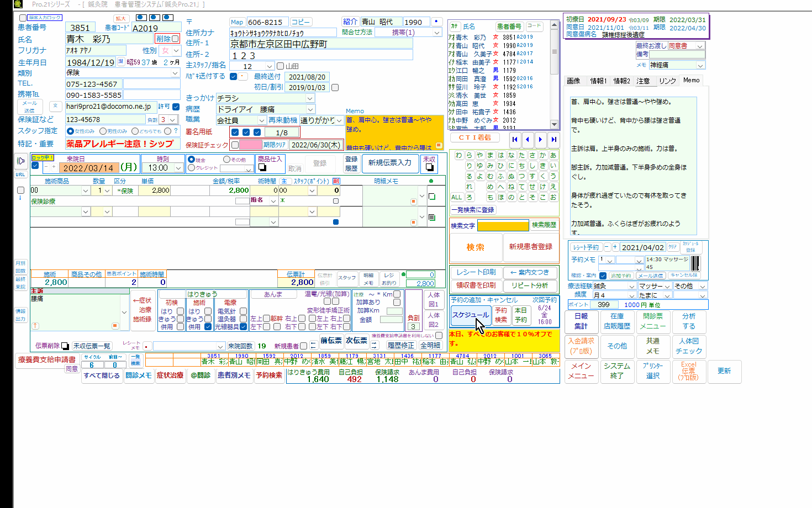Click the blue square marker in second detail row
812x508 pixels.
click(336, 222)
